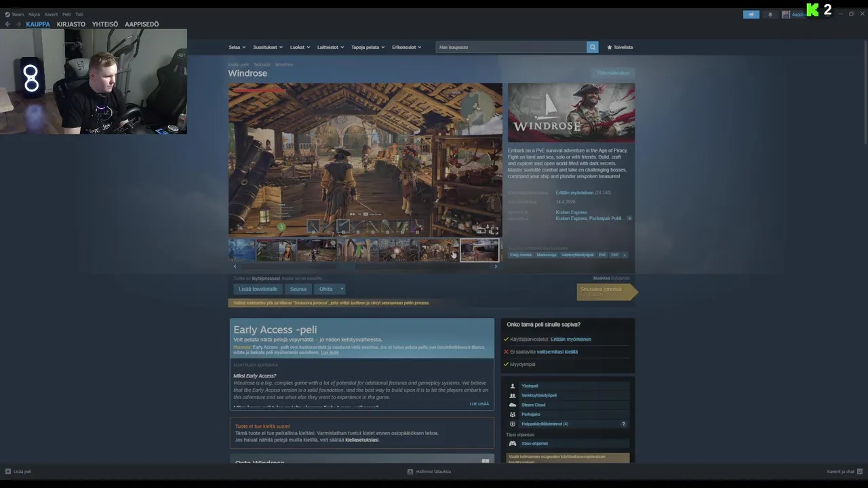Open the PvE tag
The image size is (868, 488).
click(x=602, y=255)
